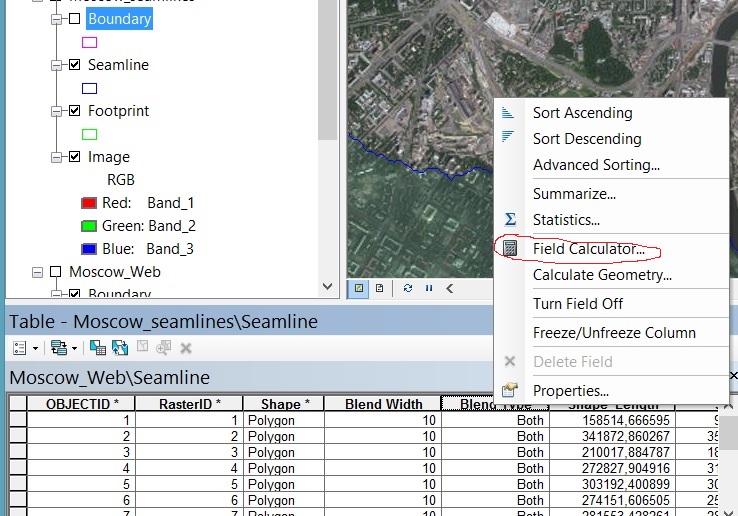
Task: Open the Related Tables icon
Action: pos(58,348)
